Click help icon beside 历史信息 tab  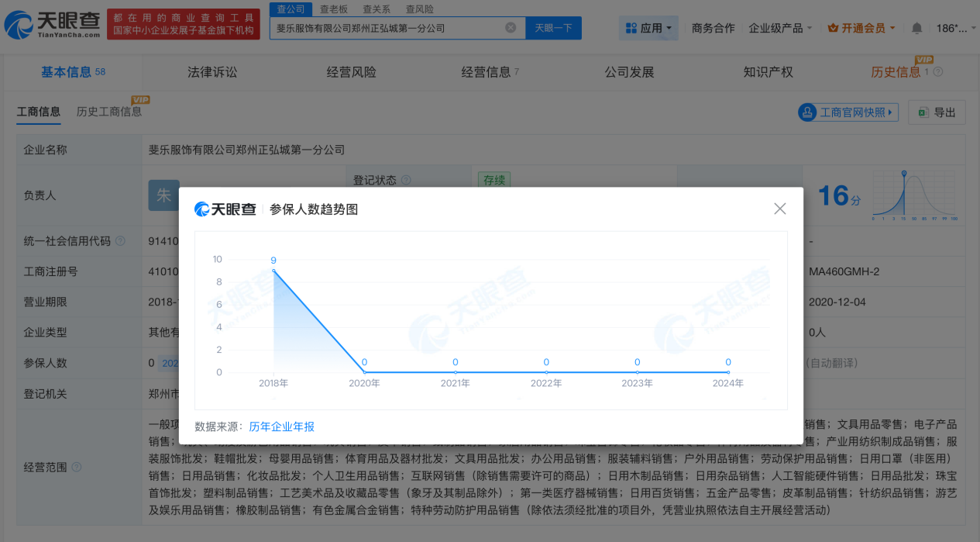(x=938, y=72)
